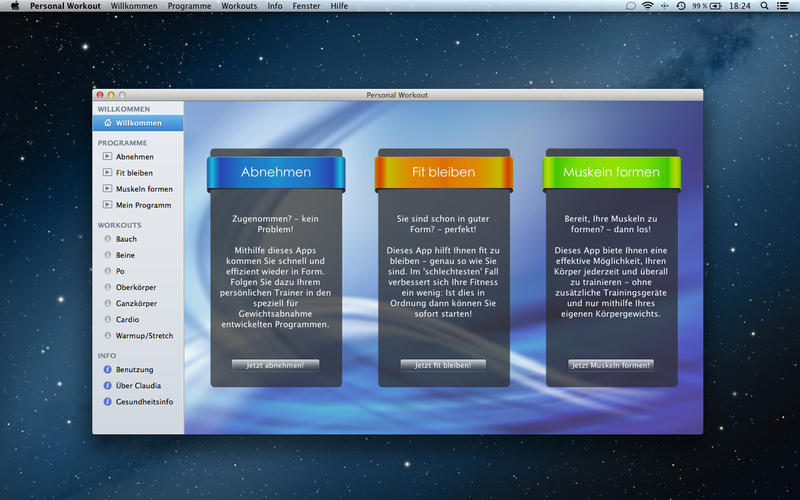Viewport: 800px width, 500px height.
Task: Open the Workouts menu in menu bar
Action: [238, 6]
